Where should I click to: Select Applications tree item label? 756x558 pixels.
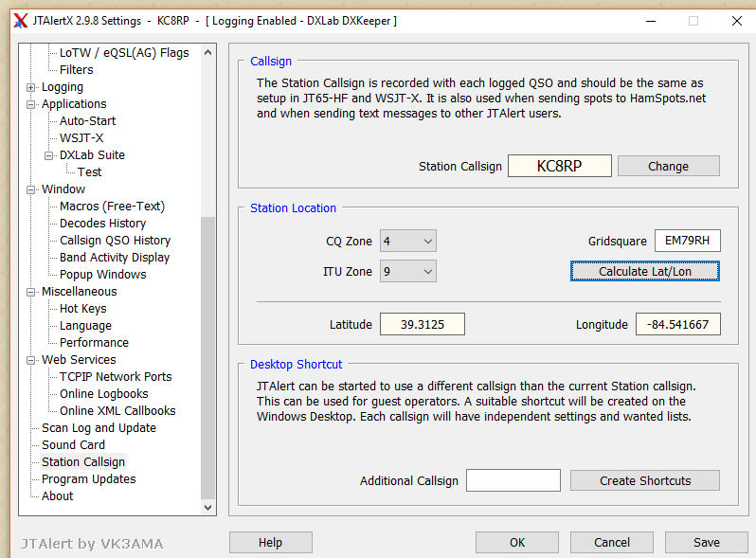(x=74, y=103)
